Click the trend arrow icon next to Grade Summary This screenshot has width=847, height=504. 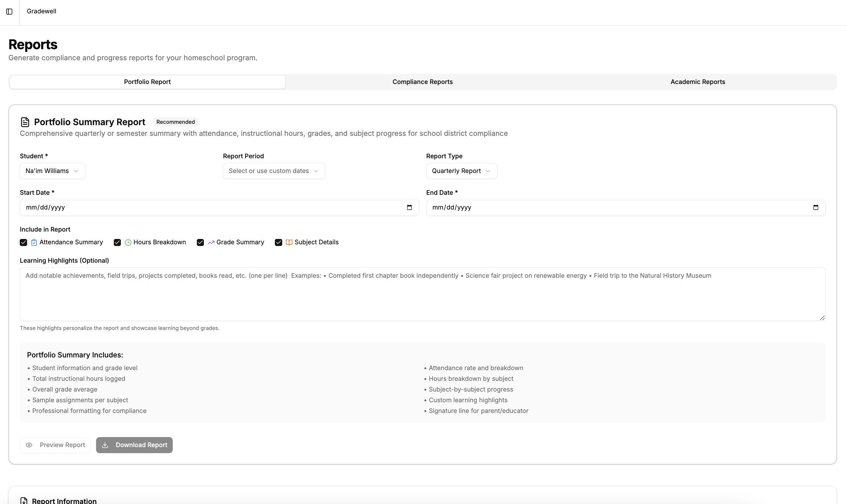(x=211, y=242)
